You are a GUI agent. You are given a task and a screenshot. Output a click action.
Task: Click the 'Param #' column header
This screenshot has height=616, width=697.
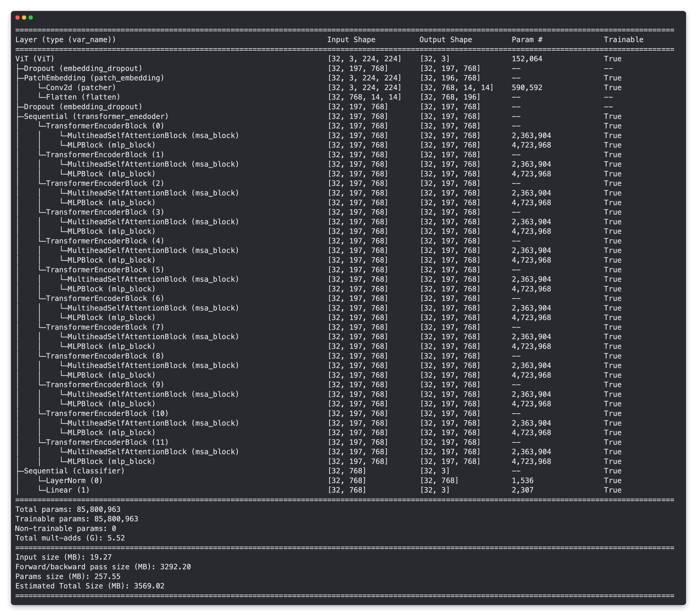click(x=527, y=40)
